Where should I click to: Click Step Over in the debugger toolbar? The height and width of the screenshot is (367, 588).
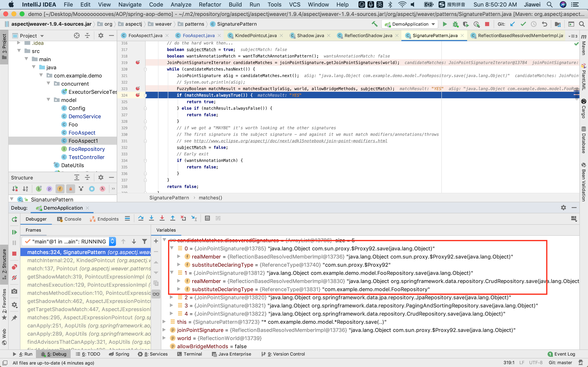point(141,218)
